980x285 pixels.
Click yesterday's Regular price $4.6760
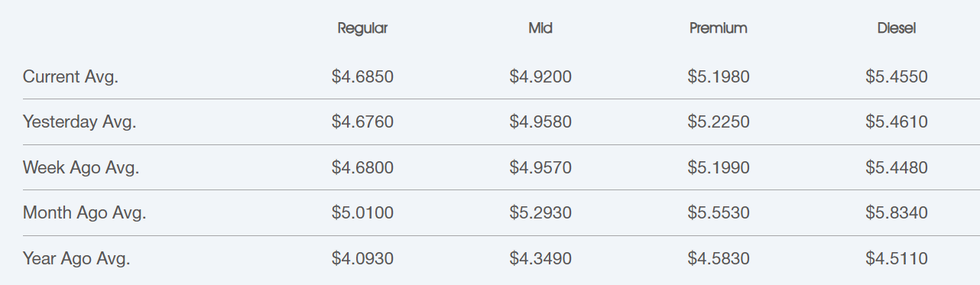tap(362, 121)
